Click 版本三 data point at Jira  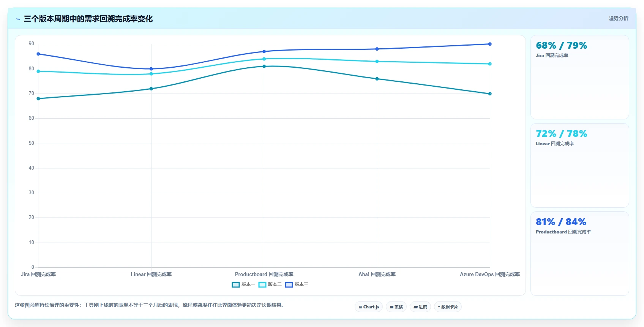pyautogui.click(x=38, y=54)
